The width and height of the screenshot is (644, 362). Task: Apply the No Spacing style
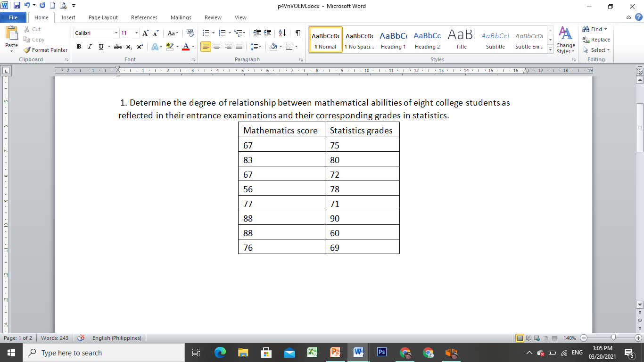pos(359,40)
